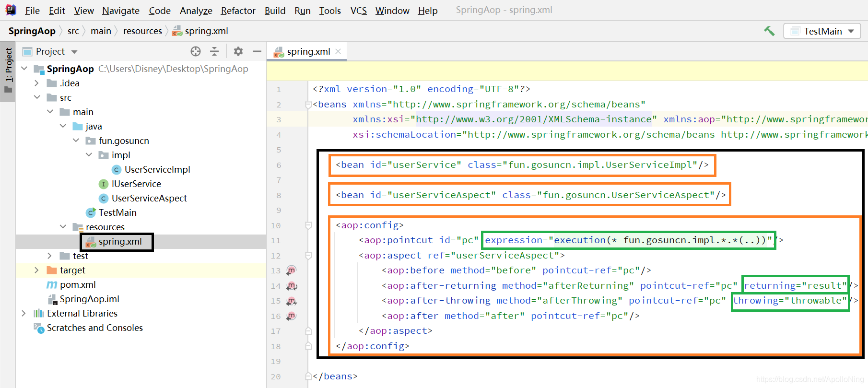Open Project panel settings gear

(238, 51)
